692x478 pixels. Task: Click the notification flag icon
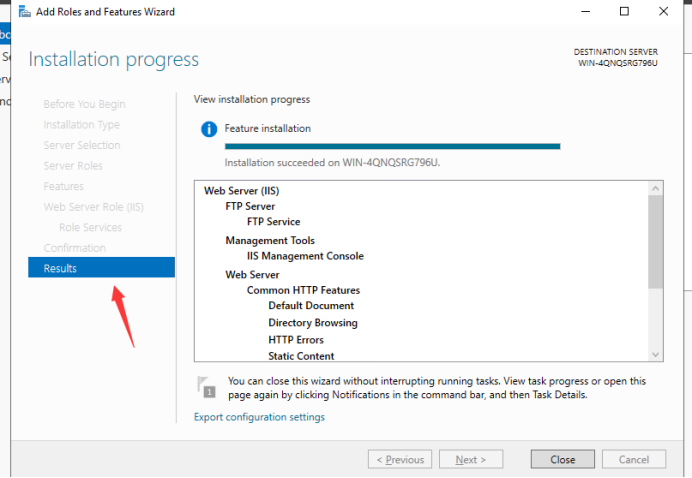[206, 387]
